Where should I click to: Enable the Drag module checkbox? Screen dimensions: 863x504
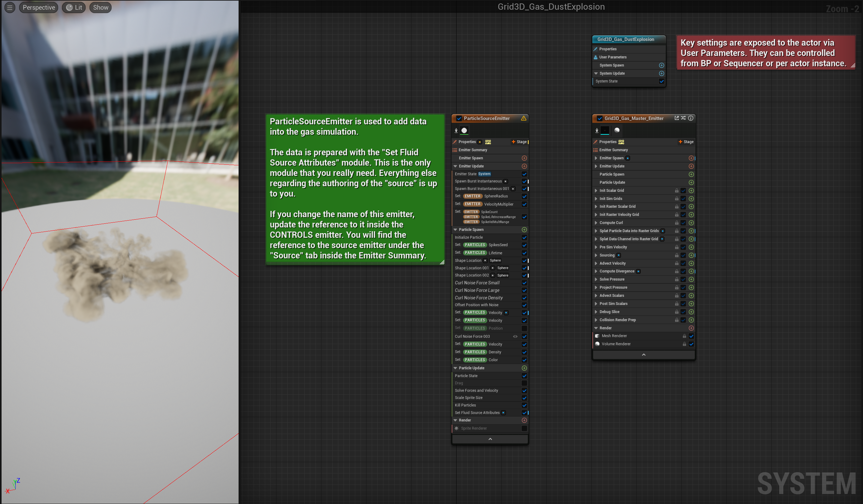point(524,383)
